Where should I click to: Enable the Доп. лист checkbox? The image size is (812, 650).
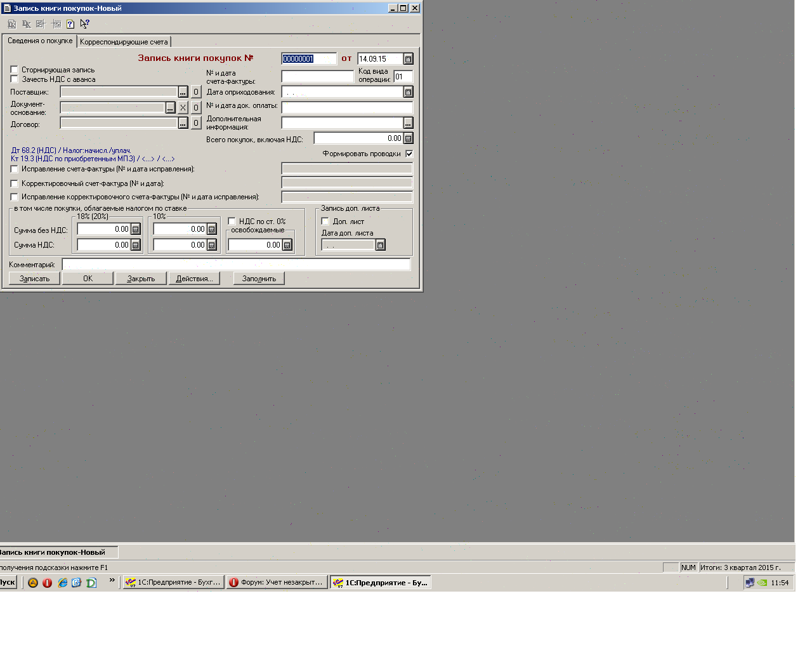[x=325, y=222]
